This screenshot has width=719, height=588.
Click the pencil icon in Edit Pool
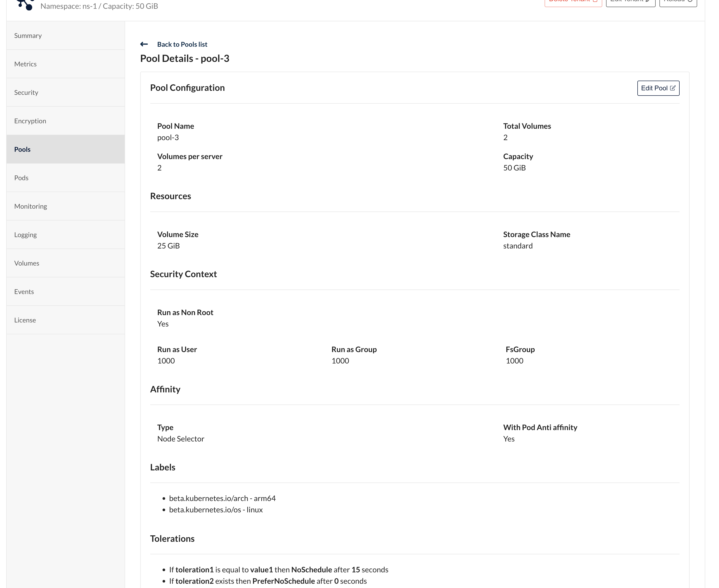point(672,88)
